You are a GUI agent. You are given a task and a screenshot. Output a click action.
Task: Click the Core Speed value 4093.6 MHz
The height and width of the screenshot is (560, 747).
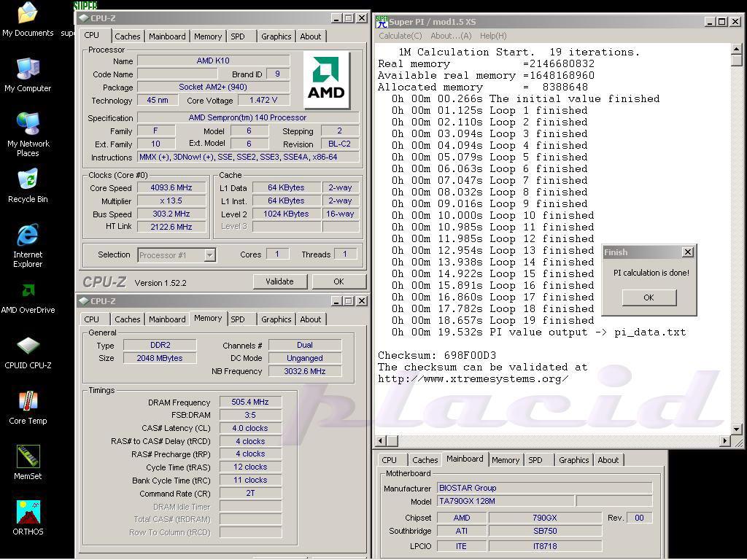coord(171,187)
